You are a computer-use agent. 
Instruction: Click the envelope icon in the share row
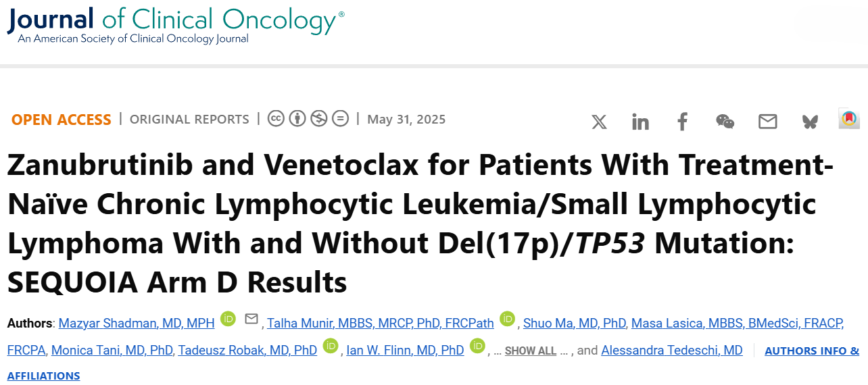point(767,122)
